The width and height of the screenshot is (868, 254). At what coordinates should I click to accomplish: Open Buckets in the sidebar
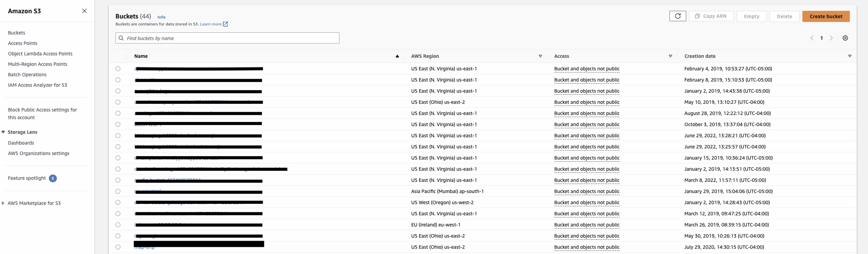(17, 33)
